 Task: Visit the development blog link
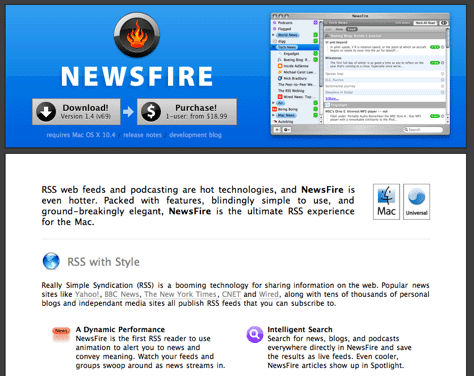click(x=195, y=135)
